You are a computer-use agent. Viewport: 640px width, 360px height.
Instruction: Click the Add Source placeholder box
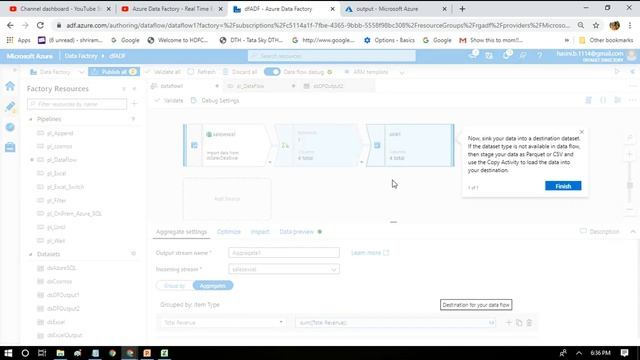pyautogui.click(x=227, y=199)
